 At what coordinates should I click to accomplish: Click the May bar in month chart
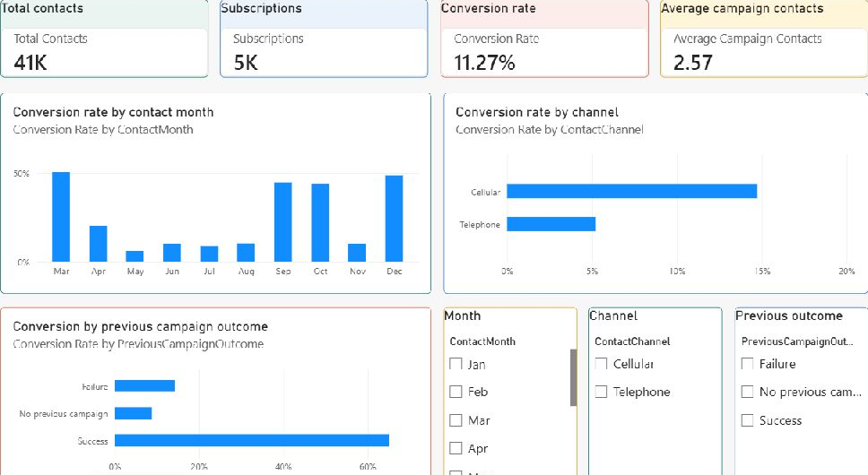(135, 256)
